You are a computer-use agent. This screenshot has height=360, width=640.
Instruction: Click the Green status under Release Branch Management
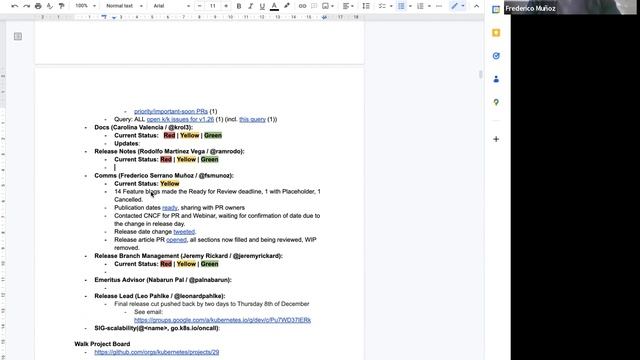209,264
